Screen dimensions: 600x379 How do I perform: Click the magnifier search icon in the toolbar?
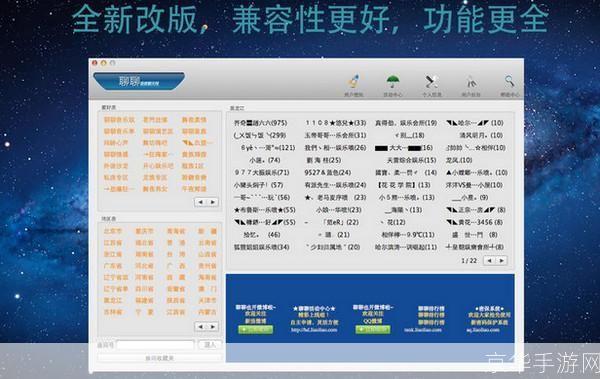click(x=509, y=82)
